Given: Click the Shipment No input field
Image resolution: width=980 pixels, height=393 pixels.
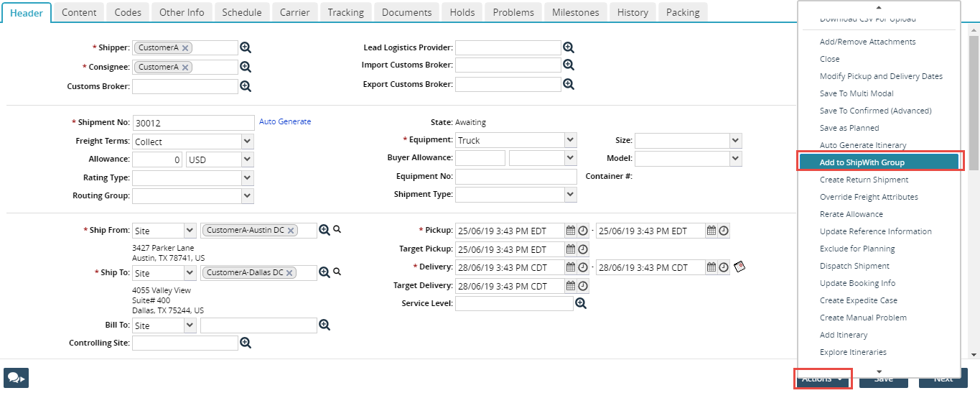Looking at the screenshot, I should (193, 123).
